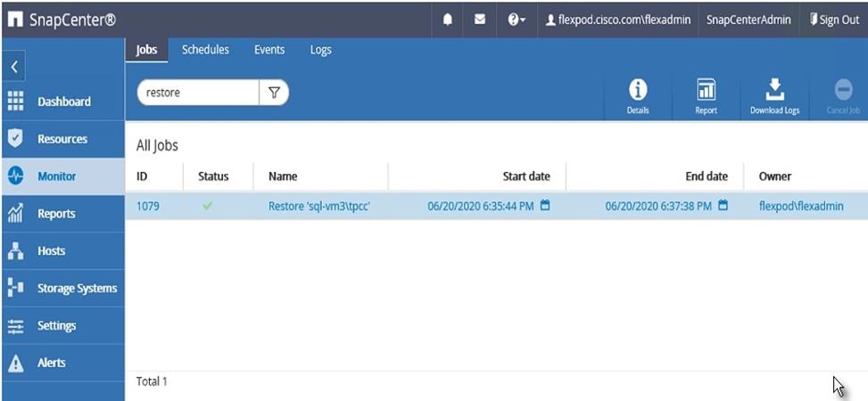Open the filter funnel icon
Viewport: 868px width, 401px height.
pos(274,93)
